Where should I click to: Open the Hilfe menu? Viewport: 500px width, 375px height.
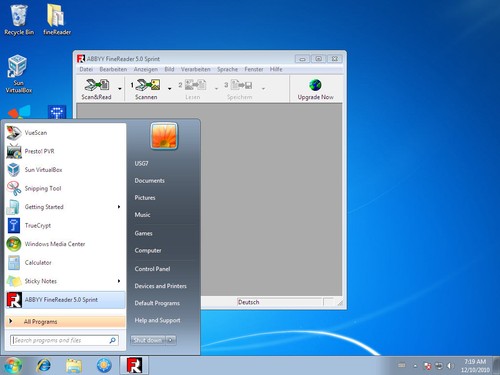pyautogui.click(x=276, y=69)
